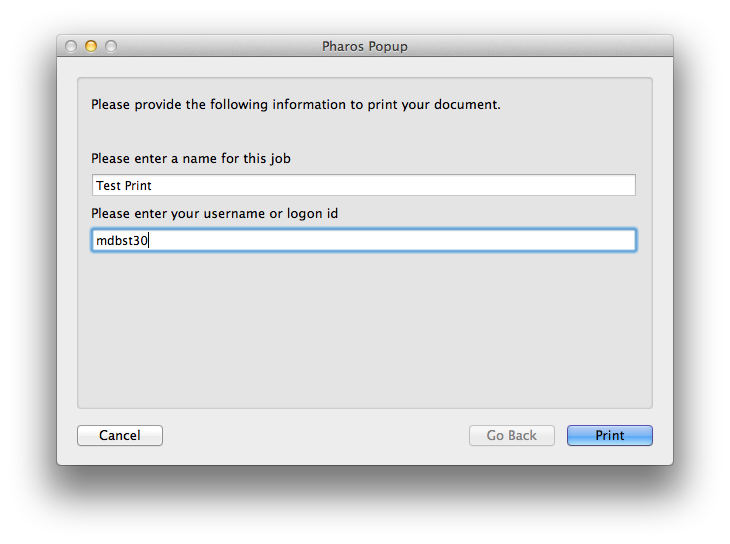Click the dimmed Go Back button
730x544 pixels.
511,436
